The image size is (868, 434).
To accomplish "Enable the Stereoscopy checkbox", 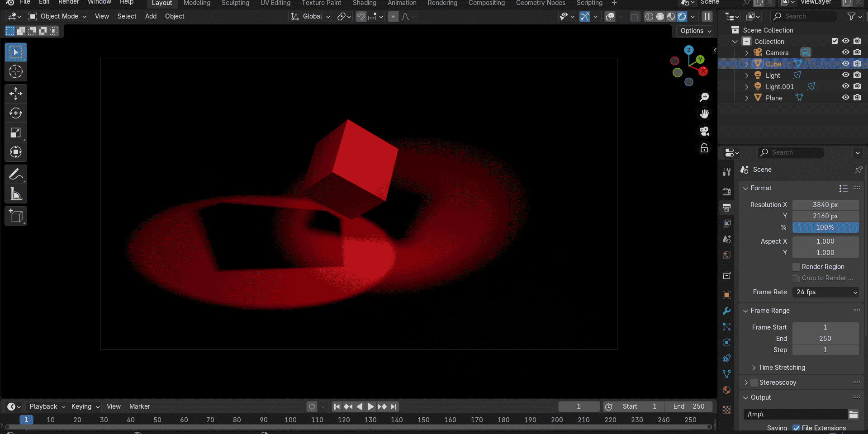I will [x=754, y=382].
